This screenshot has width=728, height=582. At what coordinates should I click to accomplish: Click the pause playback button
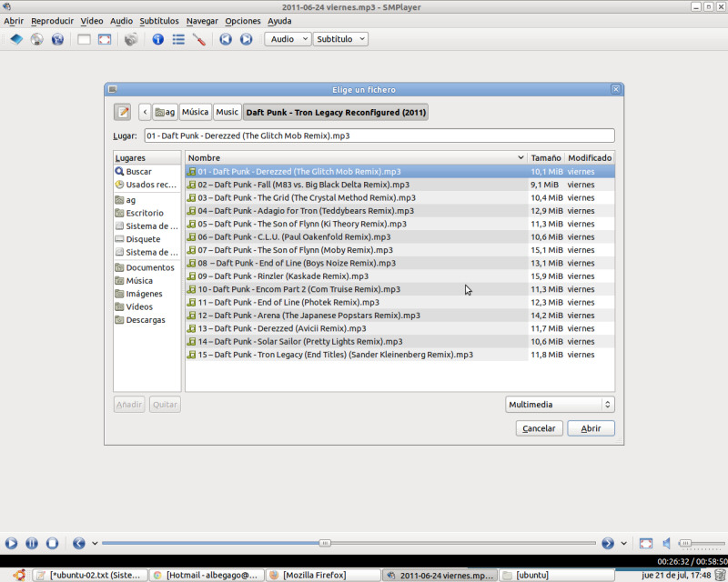click(x=32, y=543)
